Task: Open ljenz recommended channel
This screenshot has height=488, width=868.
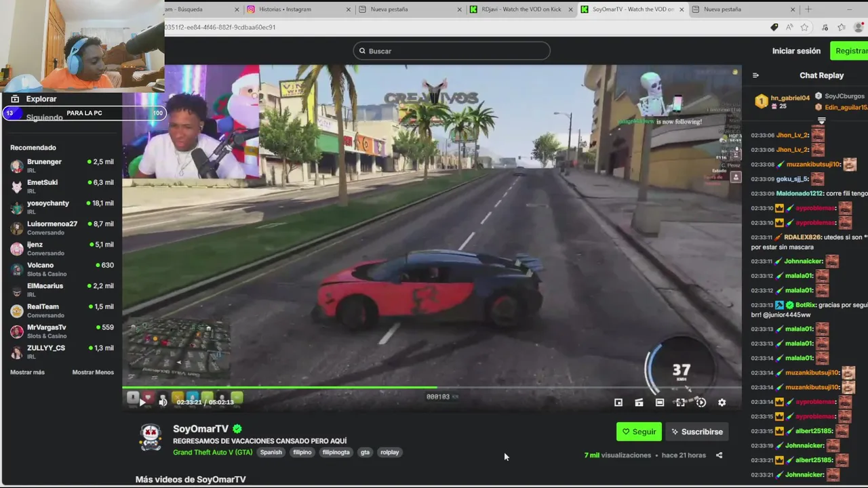Action: tap(62, 249)
